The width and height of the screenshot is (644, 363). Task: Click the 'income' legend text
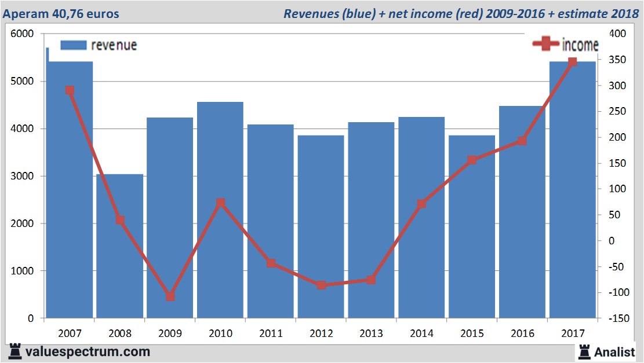(x=580, y=45)
